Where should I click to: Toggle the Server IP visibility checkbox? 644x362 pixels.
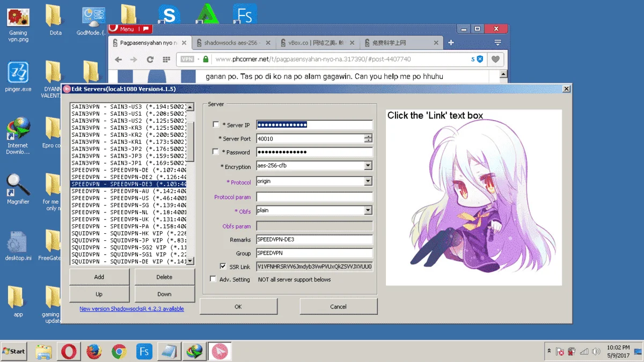[x=216, y=124]
